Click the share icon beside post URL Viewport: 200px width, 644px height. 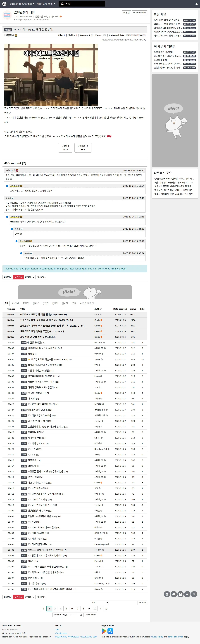coord(145,40)
